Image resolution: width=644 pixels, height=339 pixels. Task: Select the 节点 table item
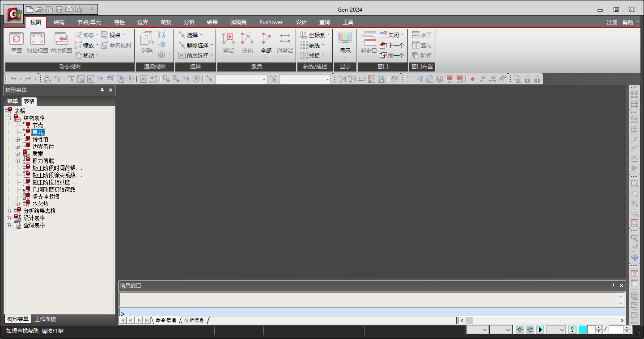38,126
